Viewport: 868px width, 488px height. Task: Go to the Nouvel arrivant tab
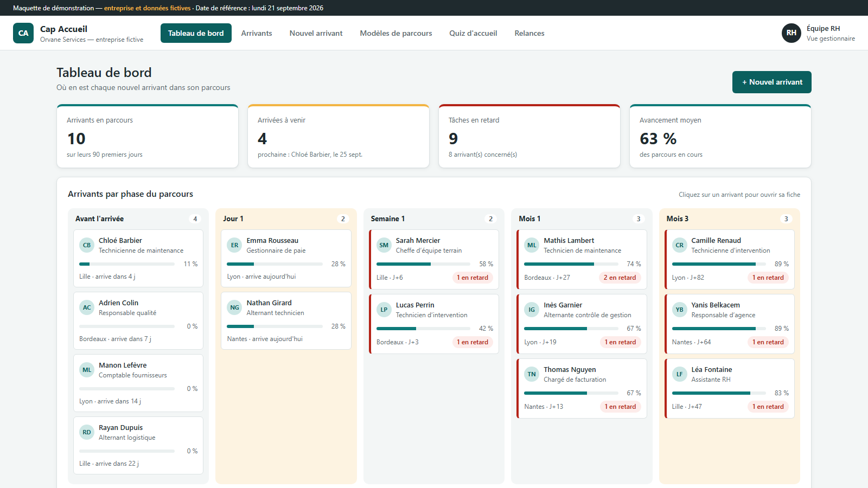point(316,33)
